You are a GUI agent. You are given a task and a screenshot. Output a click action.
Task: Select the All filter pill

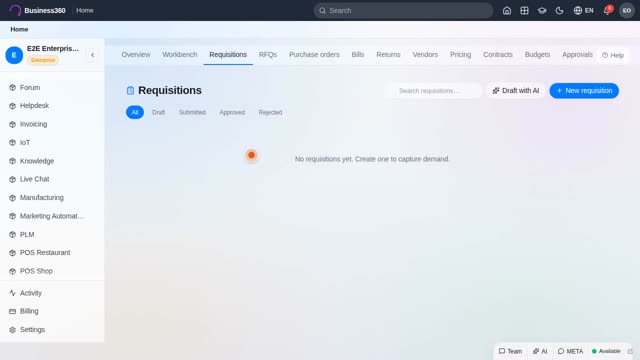click(135, 112)
